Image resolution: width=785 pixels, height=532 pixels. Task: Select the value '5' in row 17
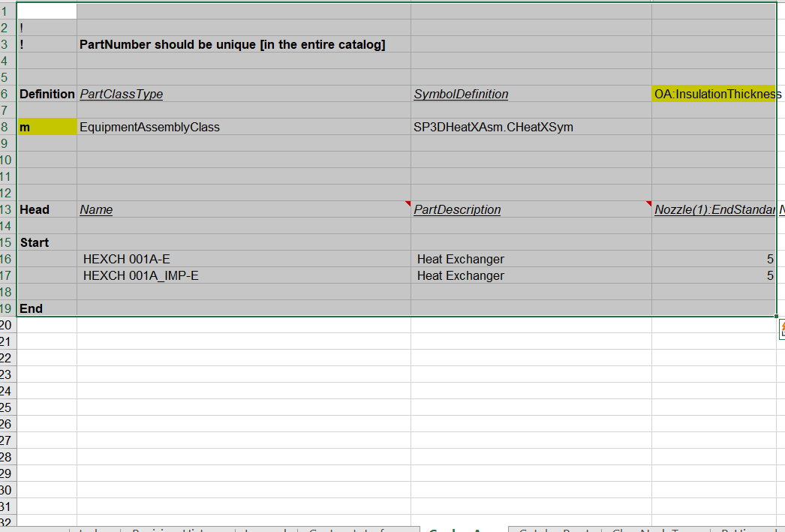pyautogui.click(x=714, y=275)
